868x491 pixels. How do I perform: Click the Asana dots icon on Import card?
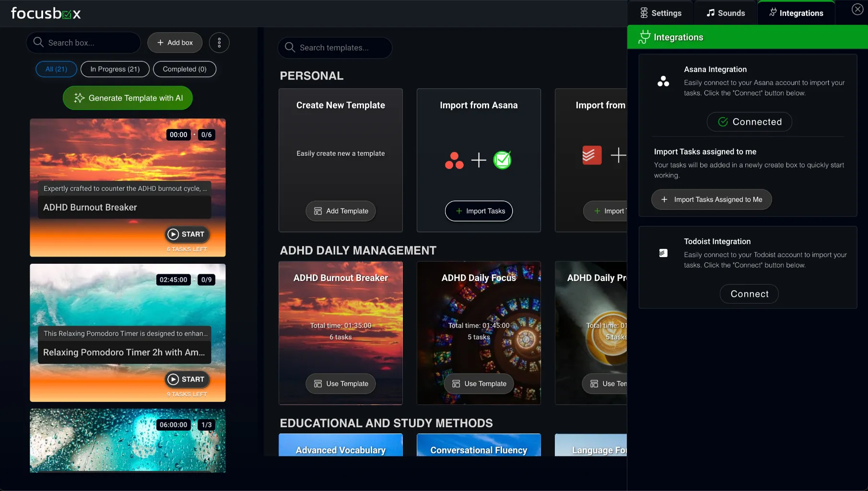click(x=454, y=160)
